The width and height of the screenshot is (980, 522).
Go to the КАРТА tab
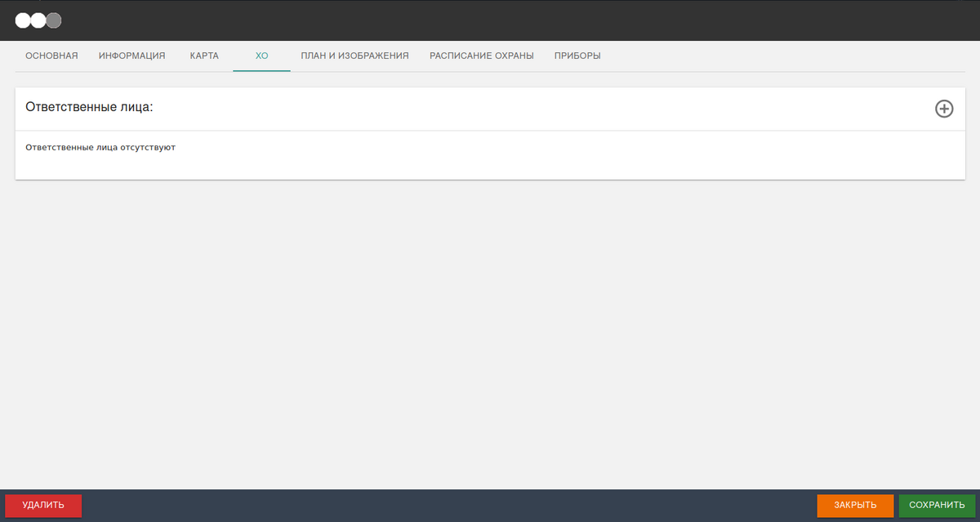click(204, 56)
